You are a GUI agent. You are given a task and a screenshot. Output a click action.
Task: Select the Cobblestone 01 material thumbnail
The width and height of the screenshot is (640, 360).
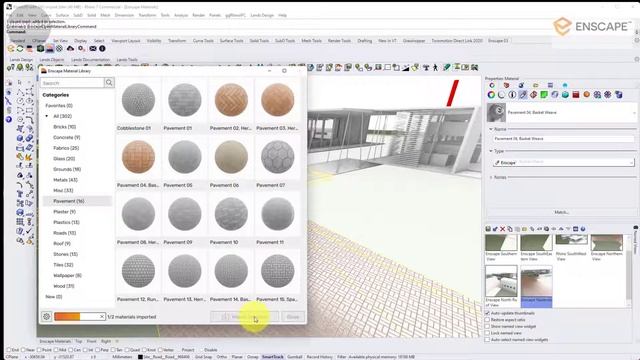[x=138, y=100]
